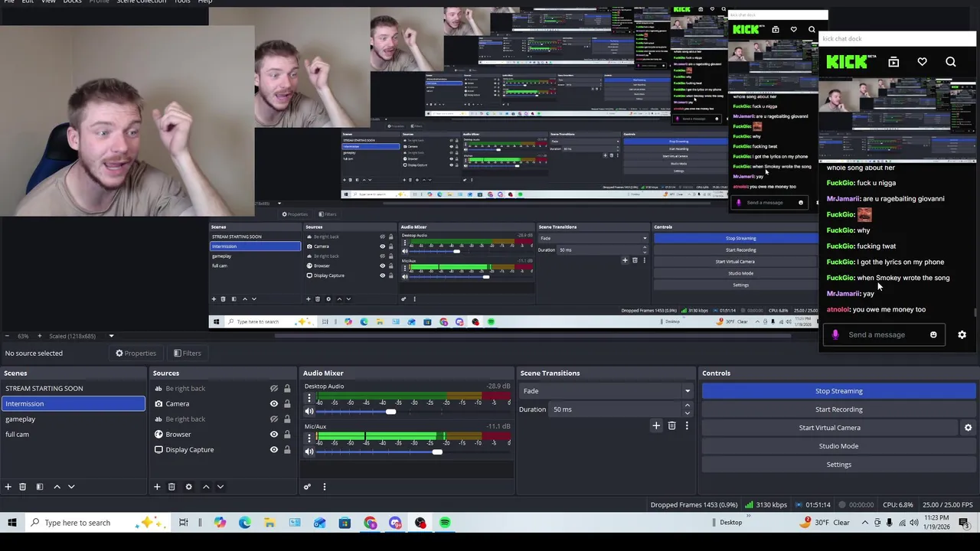
Task: Click Stop Streaming button
Action: [x=838, y=391]
